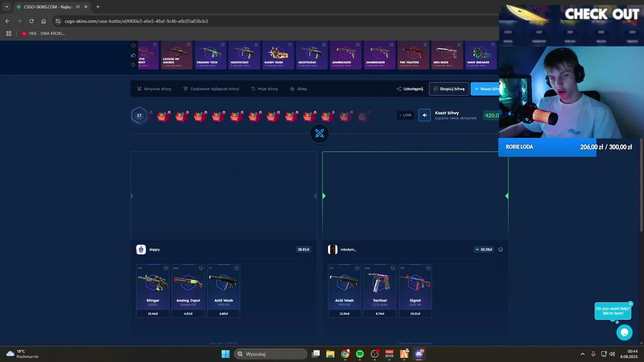Screen dimensions: 644x362
Task: Open Randy Rush drop card
Action: coord(278,55)
